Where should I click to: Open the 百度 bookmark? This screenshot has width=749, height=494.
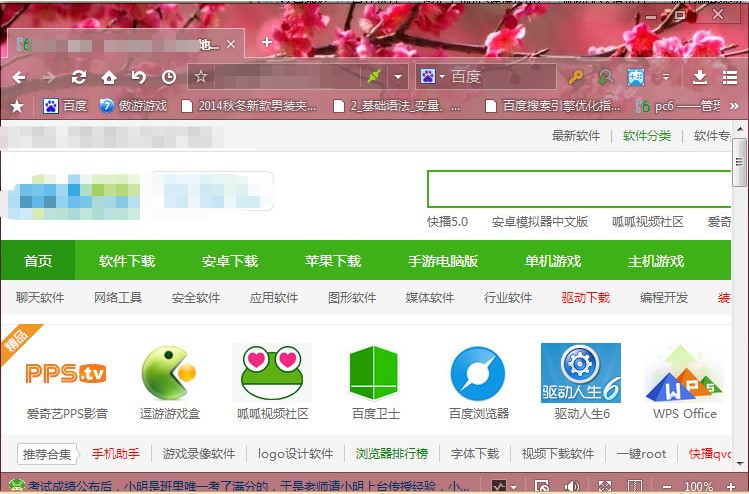click(x=65, y=106)
